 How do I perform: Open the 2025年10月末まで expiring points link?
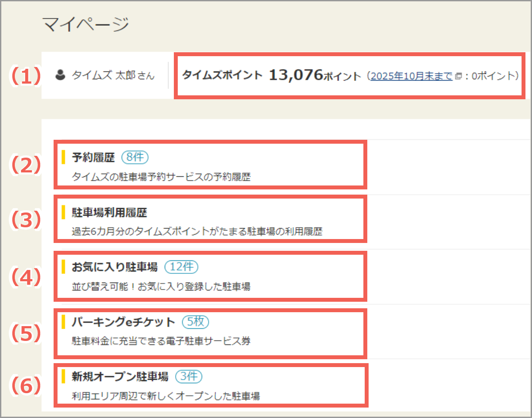(411, 76)
